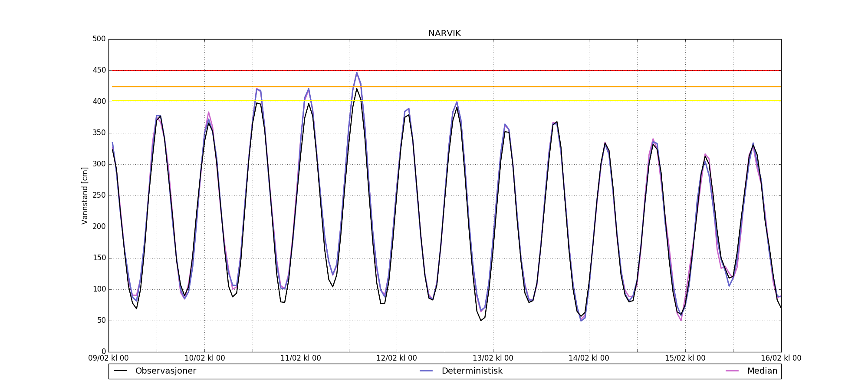Click the 350 y-axis tick label

click(99, 133)
